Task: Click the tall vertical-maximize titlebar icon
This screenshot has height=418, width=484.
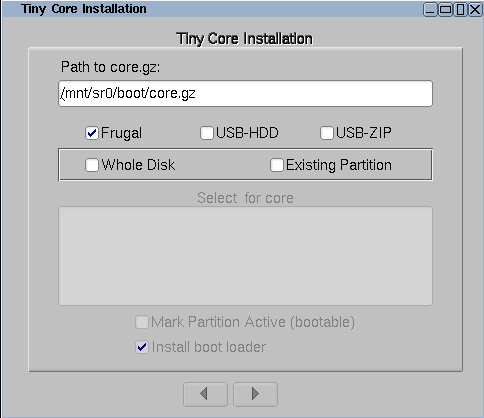Action: click(461, 9)
